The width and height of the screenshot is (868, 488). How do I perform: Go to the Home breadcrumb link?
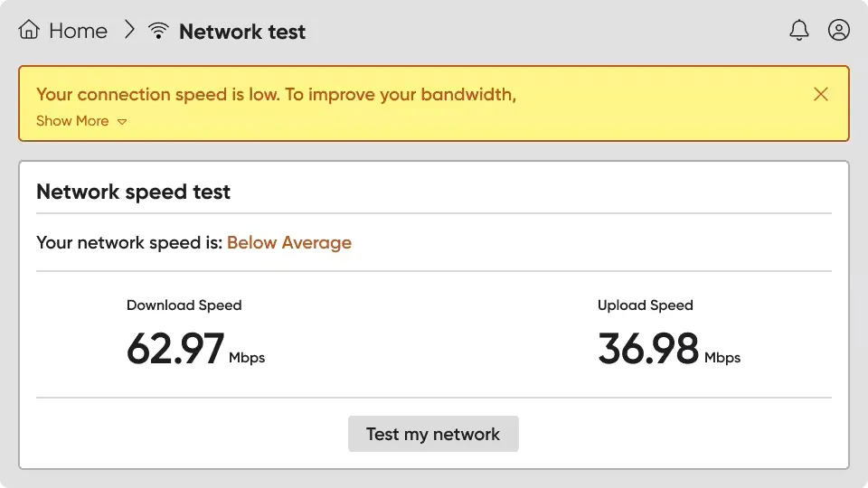coord(78,31)
